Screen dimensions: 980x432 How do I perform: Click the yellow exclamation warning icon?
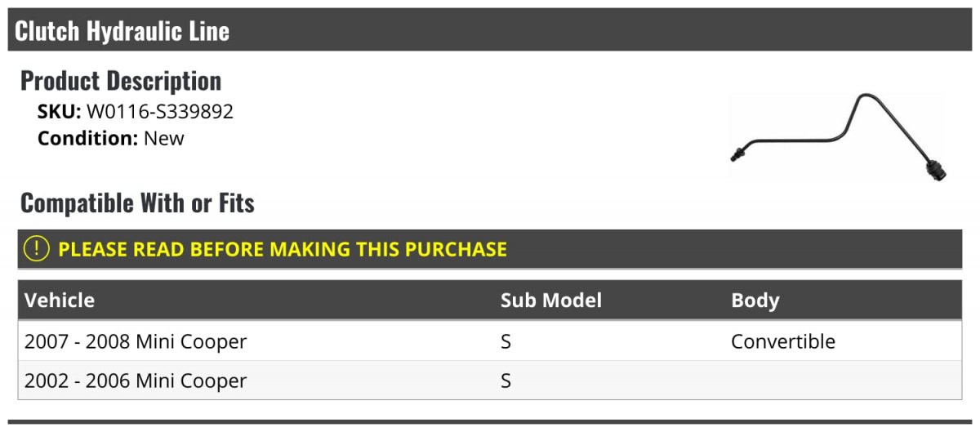[37, 249]
